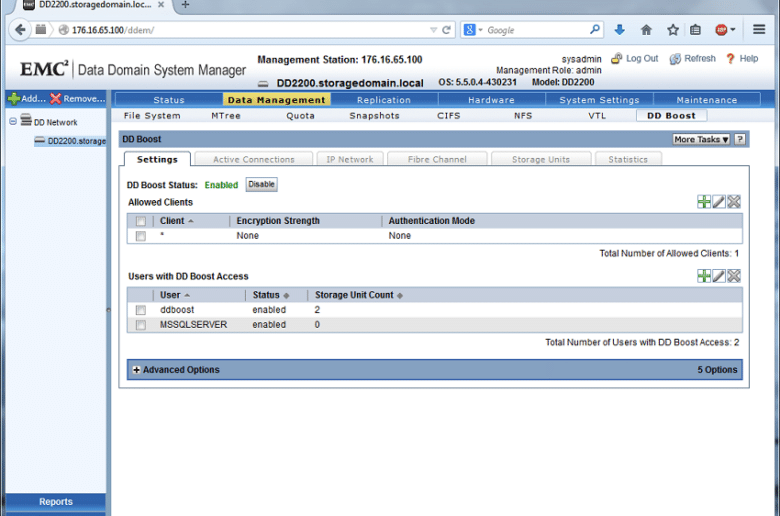This screenshot has width=780, height=516.
Task: Check the ddboost user checkbox
Action: (x=141, y=310)
